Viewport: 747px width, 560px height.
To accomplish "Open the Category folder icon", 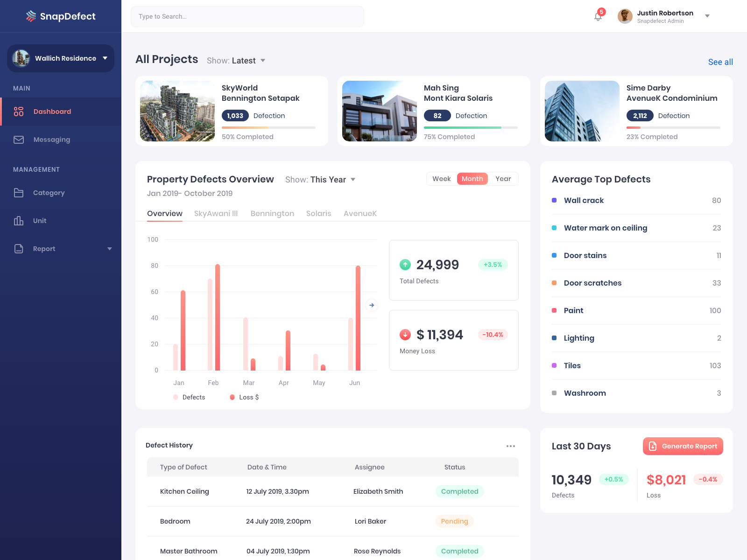I will 19,193.
